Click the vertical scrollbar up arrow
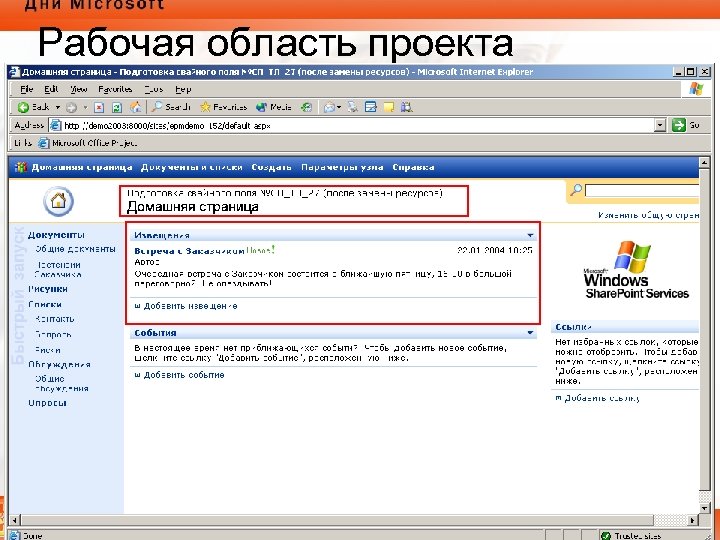 (704, 162)
